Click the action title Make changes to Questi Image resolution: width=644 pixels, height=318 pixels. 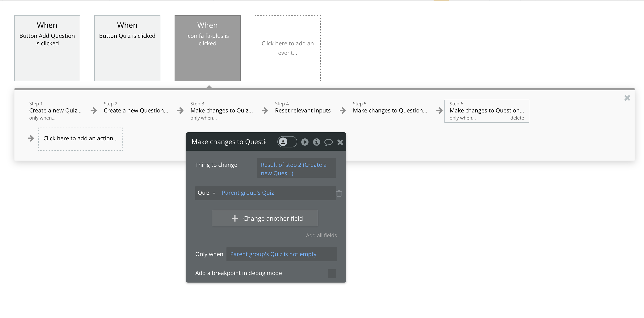click(x=229, y=142)
